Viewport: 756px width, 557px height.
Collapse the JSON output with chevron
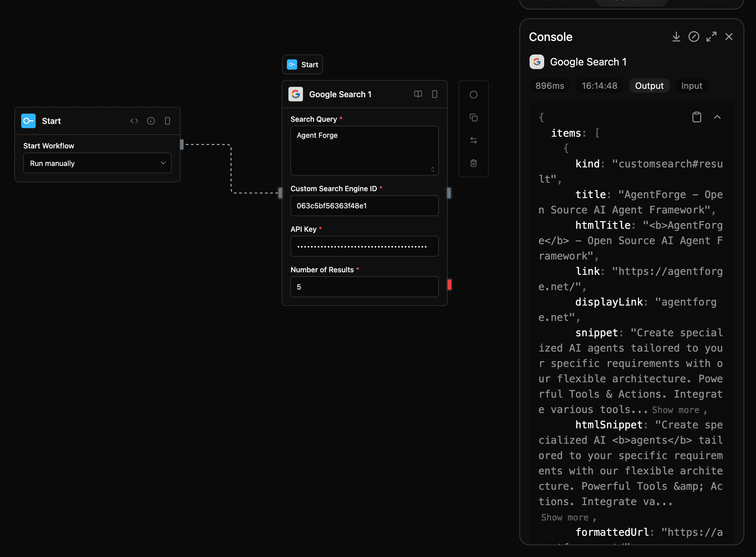717,117
